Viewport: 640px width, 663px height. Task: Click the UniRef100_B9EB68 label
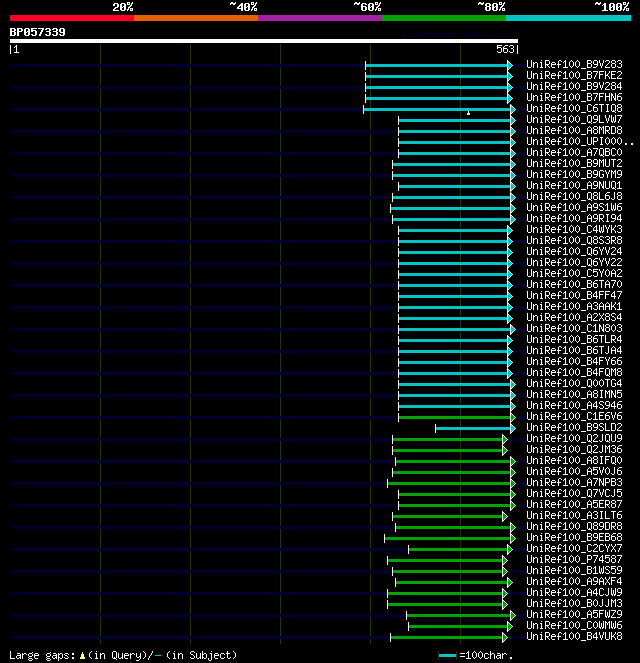(574, 537)
